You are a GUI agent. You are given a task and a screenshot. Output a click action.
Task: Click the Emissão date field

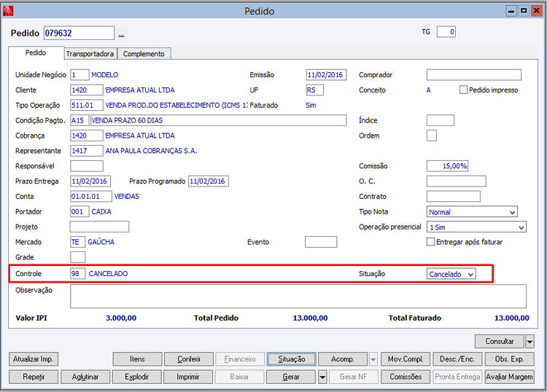click(x=326, y=75)
